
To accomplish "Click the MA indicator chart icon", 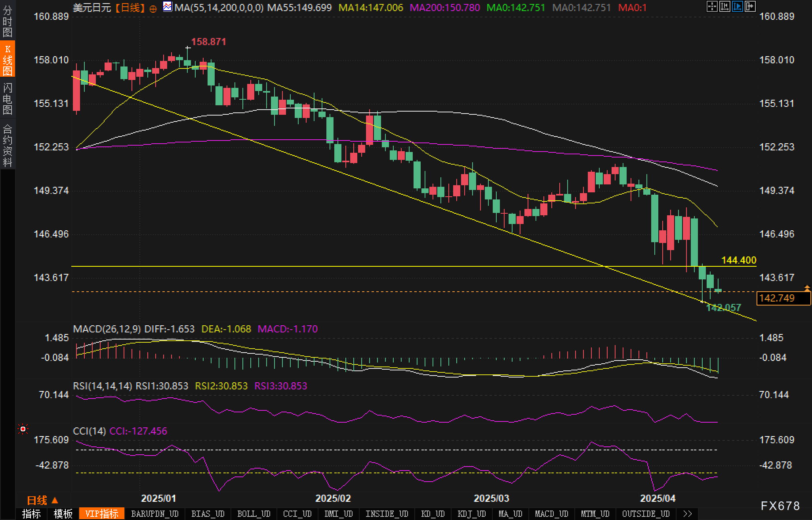I will pos(168,7).
